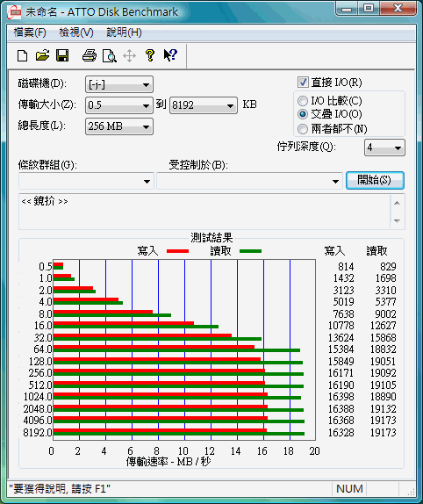
Task: Click the greyed move arrows toolbar icon
Action: (x=129, y=56)
